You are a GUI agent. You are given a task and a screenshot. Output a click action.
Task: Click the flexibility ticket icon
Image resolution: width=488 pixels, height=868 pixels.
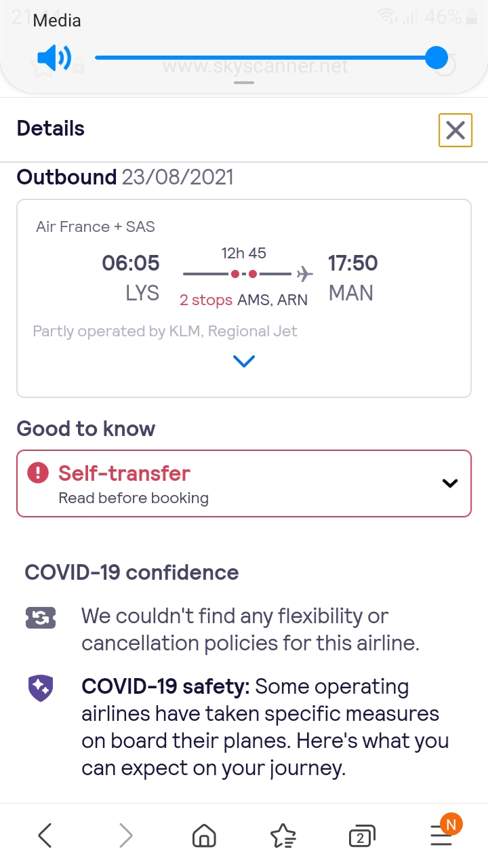pyautogui.click(x=40, y=618)
